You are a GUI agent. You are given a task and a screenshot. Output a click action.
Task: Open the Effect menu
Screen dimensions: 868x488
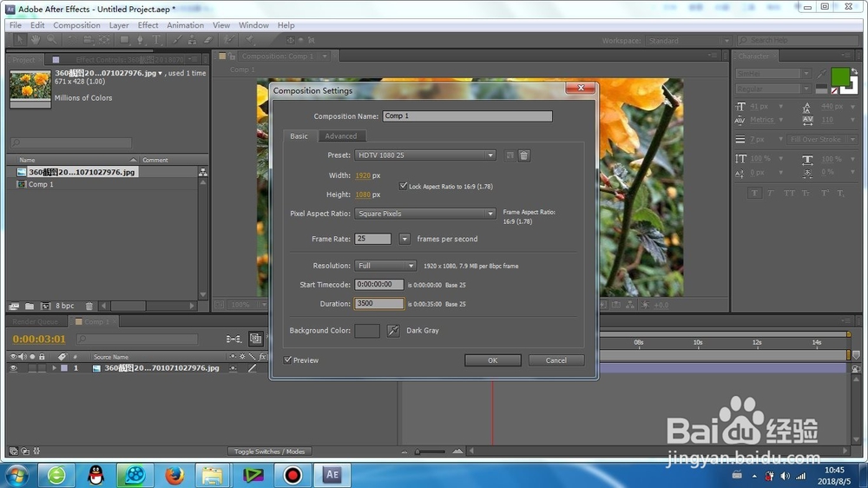[148, 25]
